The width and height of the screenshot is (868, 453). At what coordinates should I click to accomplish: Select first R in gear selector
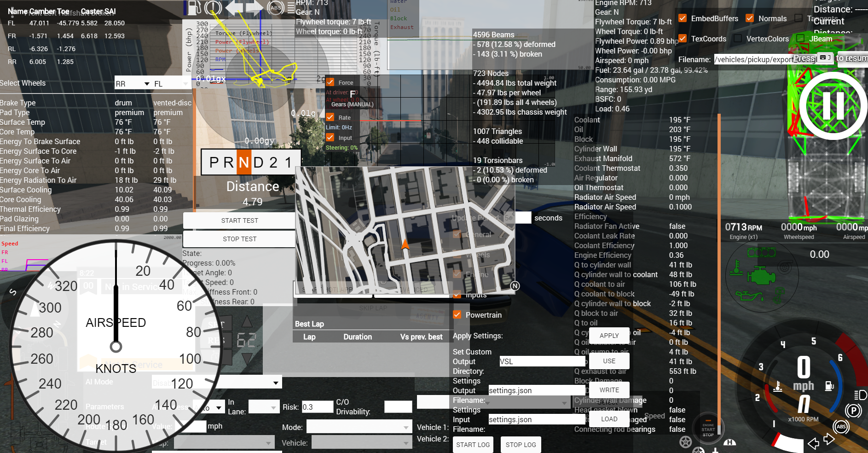coord(229,163)
